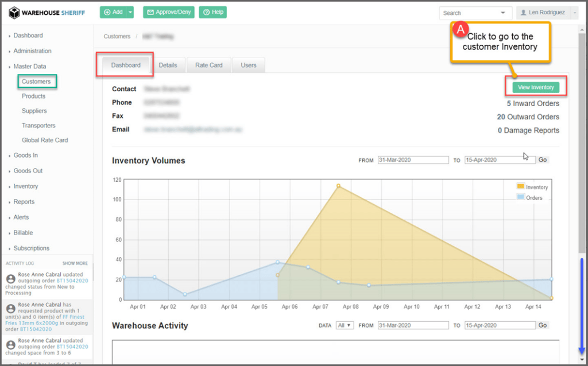Expand the Reports sidebar section
Image resolution: width=588 pixels, height=366 pixels.
coord(24,201)
